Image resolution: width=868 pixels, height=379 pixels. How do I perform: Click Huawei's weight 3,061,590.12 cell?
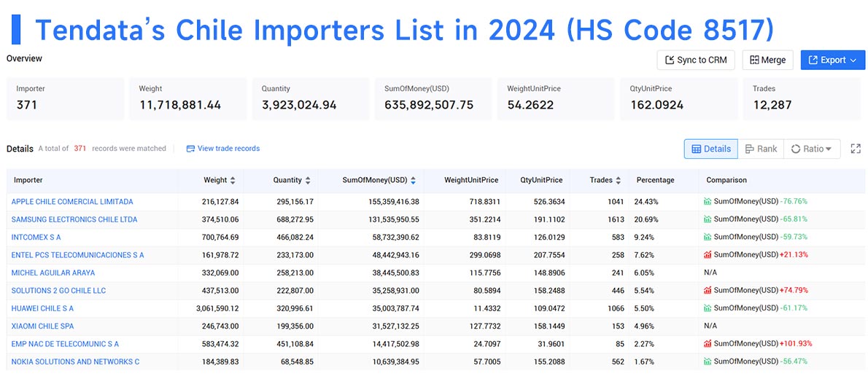(x=217, y=308)
